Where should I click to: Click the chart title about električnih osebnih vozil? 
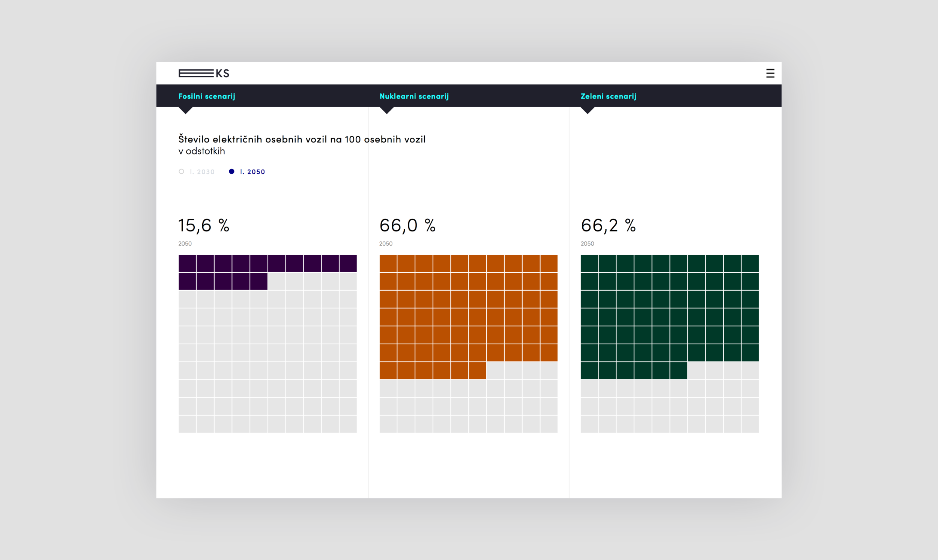tap(302, 139)
